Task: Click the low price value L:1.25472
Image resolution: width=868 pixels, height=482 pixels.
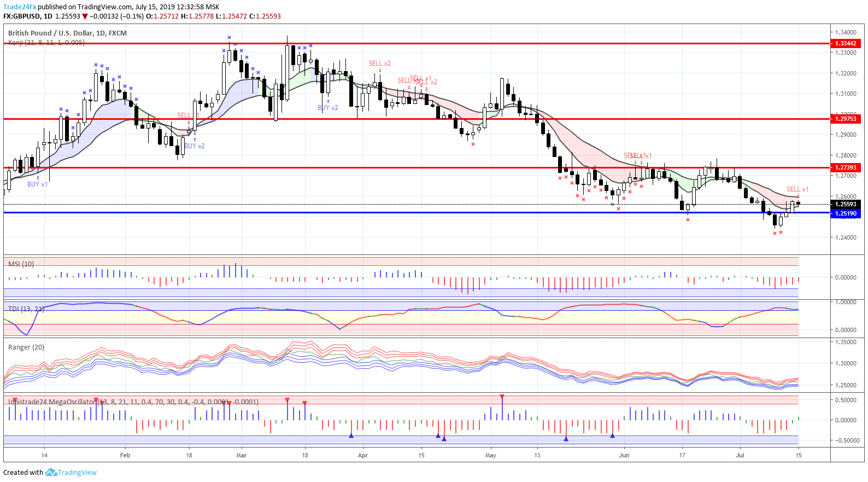Action: [232, 16]
